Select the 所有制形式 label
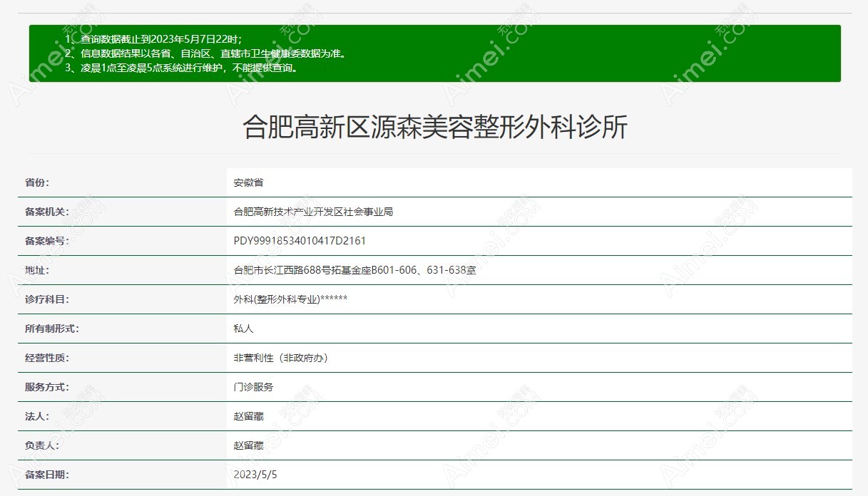The image size is (868, 496). [x=52, y=329]
